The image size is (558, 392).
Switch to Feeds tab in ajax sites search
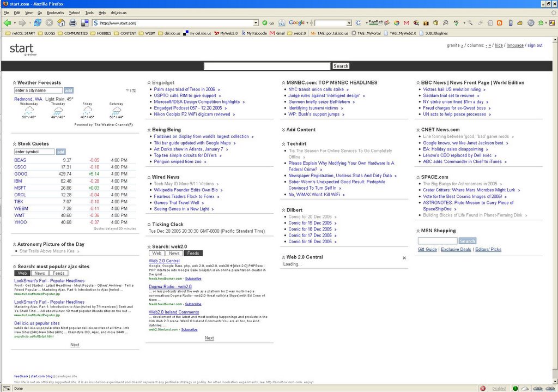tap(58, 273)
